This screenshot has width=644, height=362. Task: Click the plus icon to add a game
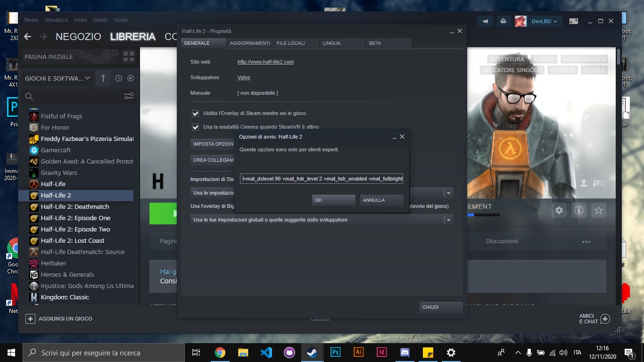click(x=30, y=319)
